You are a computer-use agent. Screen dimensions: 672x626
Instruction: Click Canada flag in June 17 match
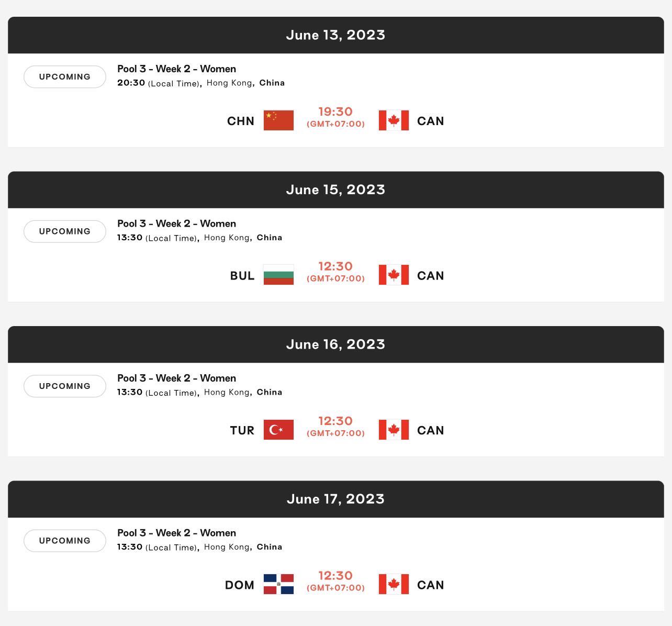tap(394, 584)
